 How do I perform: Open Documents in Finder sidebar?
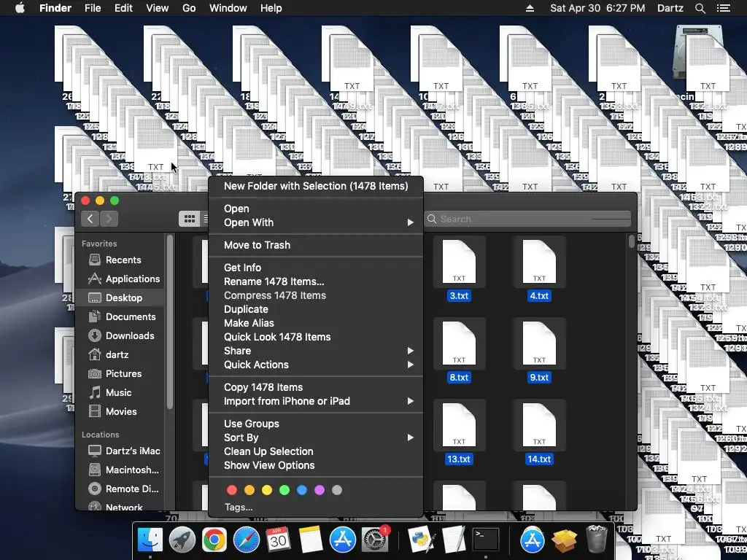click(131, 316)
